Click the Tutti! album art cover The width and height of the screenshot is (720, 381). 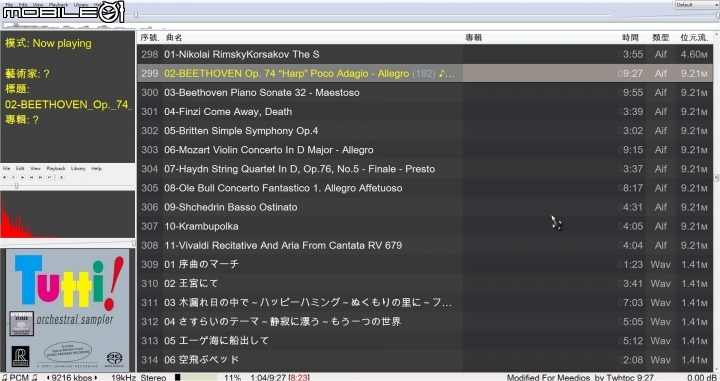click(x=68, y=310)
